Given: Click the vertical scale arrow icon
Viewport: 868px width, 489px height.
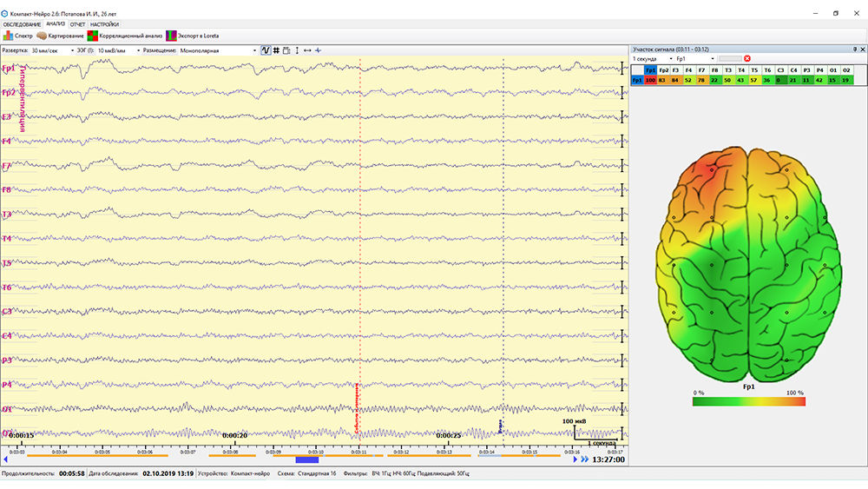Looking at the screenshot, I should tap(297, 50).
